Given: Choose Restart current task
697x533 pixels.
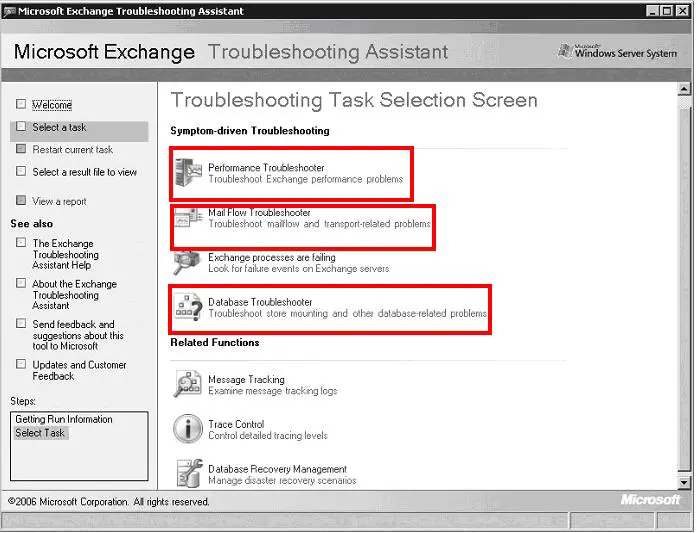Looking at the screenshot, I should point(72,150).
